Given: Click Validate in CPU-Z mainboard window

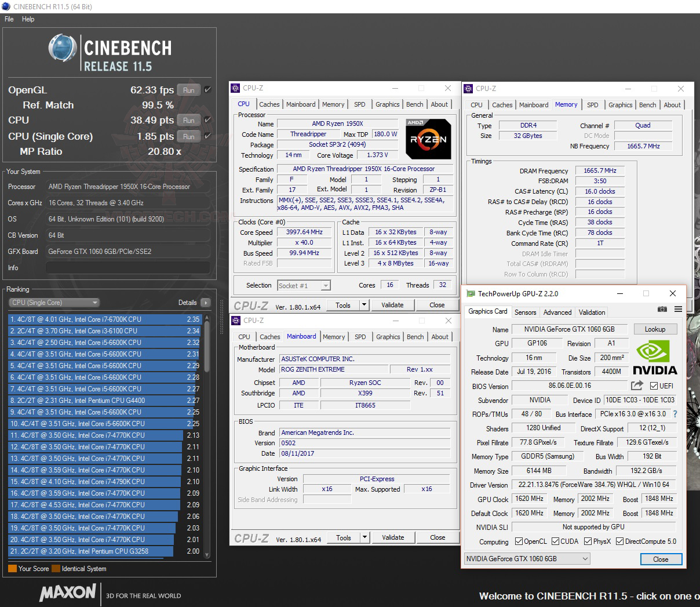Looking at the screenshot, I should [x=393, y=537].
